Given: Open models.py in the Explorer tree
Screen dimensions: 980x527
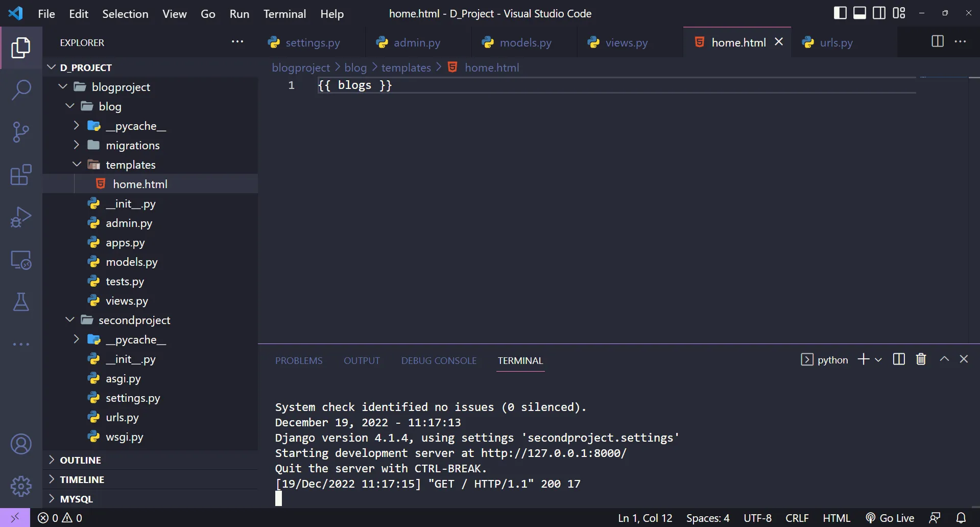Looking at the screenshot, I should click(131, 262).
